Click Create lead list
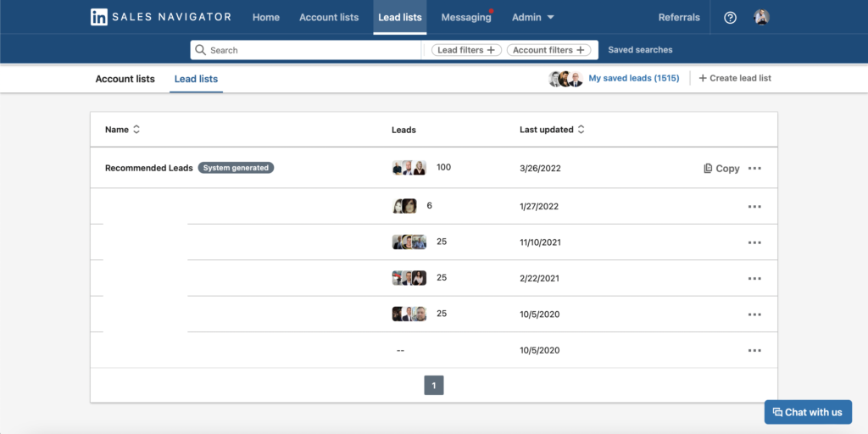The height and width of the screenshot is (434, 868). (x=734, y=78)
